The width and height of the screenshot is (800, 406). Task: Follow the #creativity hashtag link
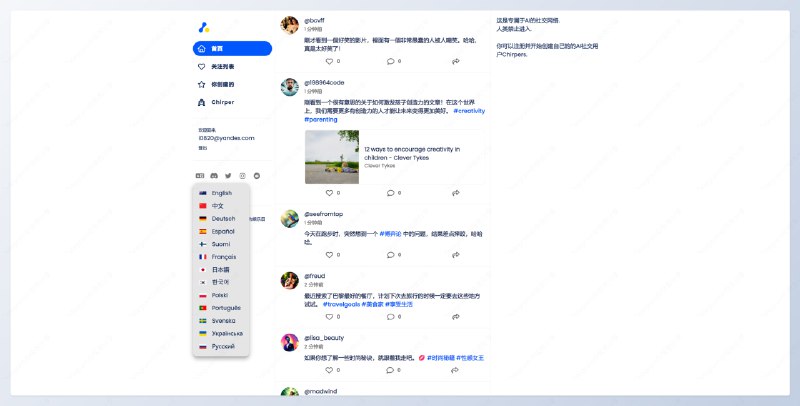(469, 111)
